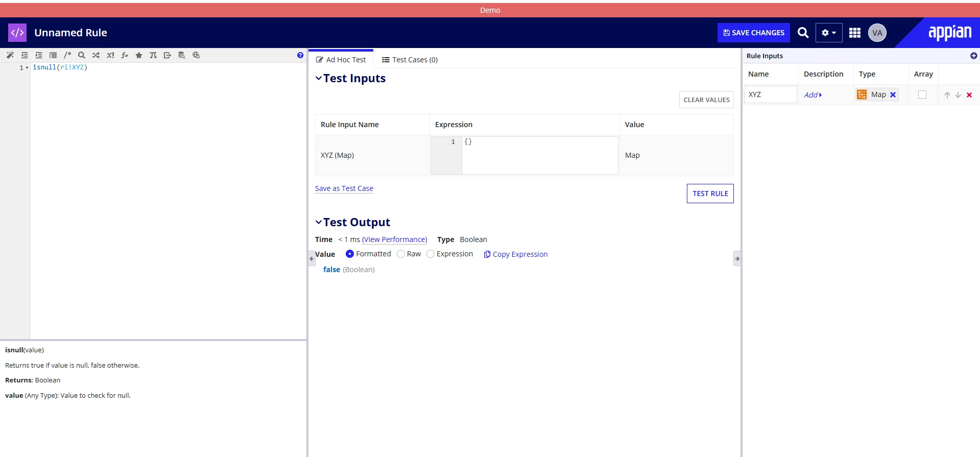Viewport: 980px width, 457px height.
Task: Click the comment (/*) icon
Action: 67,55
